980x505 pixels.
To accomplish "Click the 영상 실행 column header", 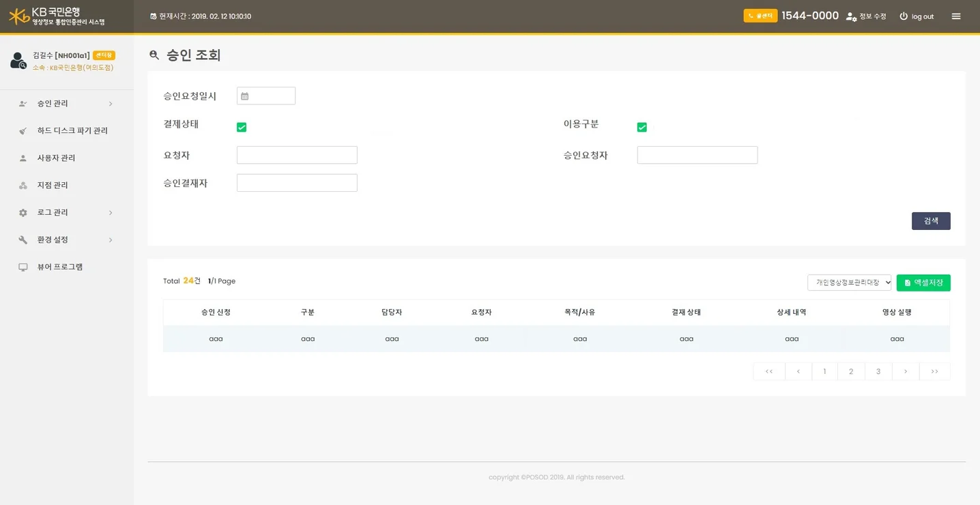I will click(897, 312).
